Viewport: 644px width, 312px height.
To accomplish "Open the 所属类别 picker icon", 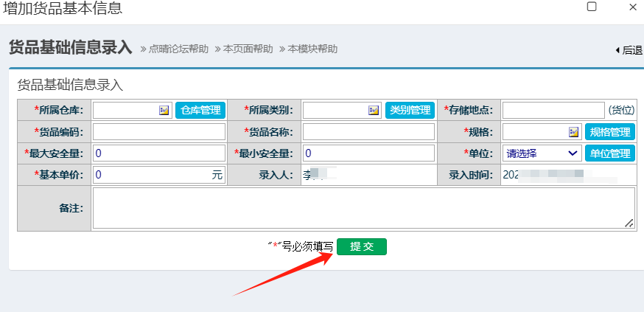I will tap(374, 110).
